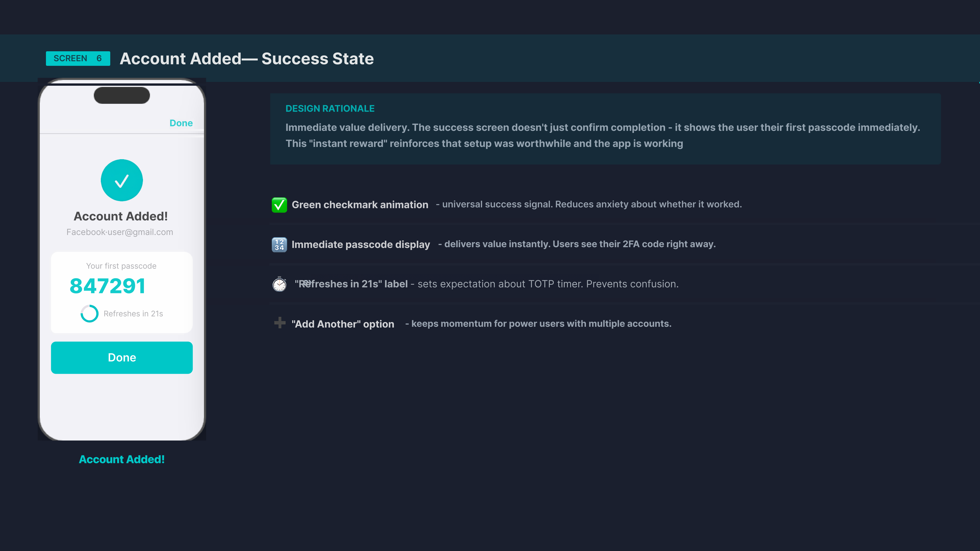Click the 1234 numbers emoji icon

tap(279, 245)
